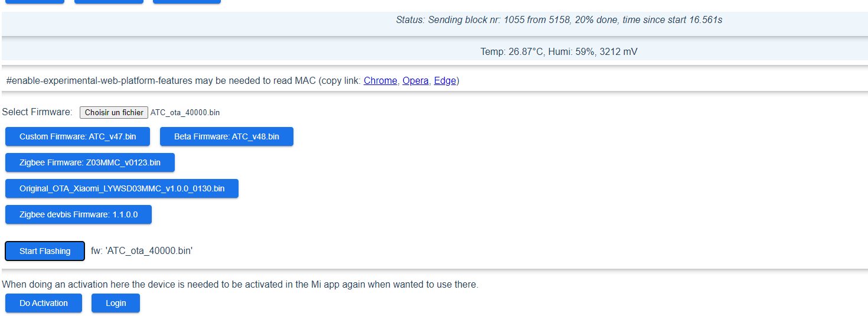Load Beta Firmware ATC_v48.bin
This screenshot has width=868, height=316.
(x=227, y=136)
